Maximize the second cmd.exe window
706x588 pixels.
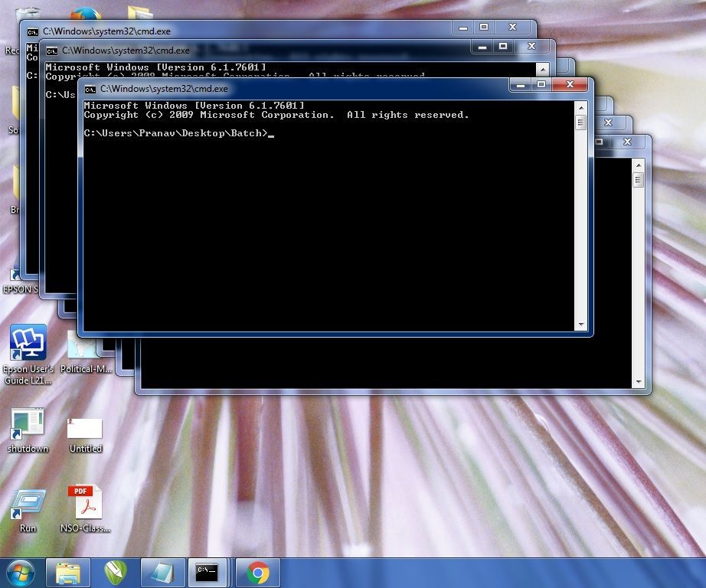(x=503, y=46)
